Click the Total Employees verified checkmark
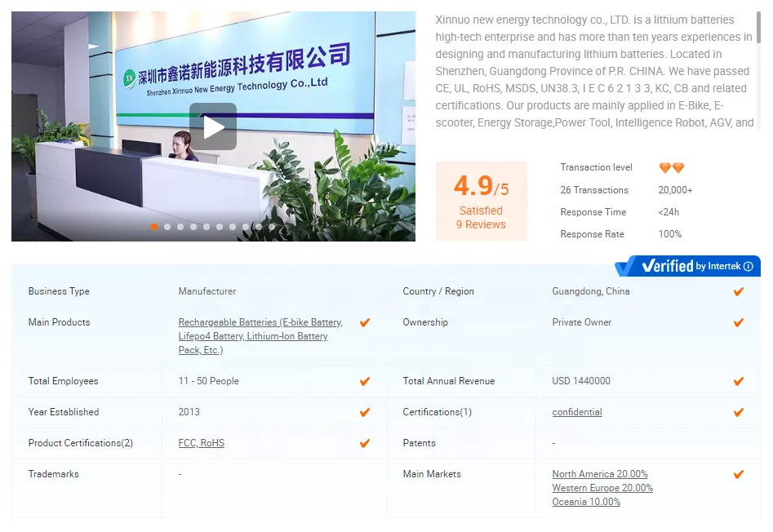This screenshot has height=532, width=773. point(365,381)
